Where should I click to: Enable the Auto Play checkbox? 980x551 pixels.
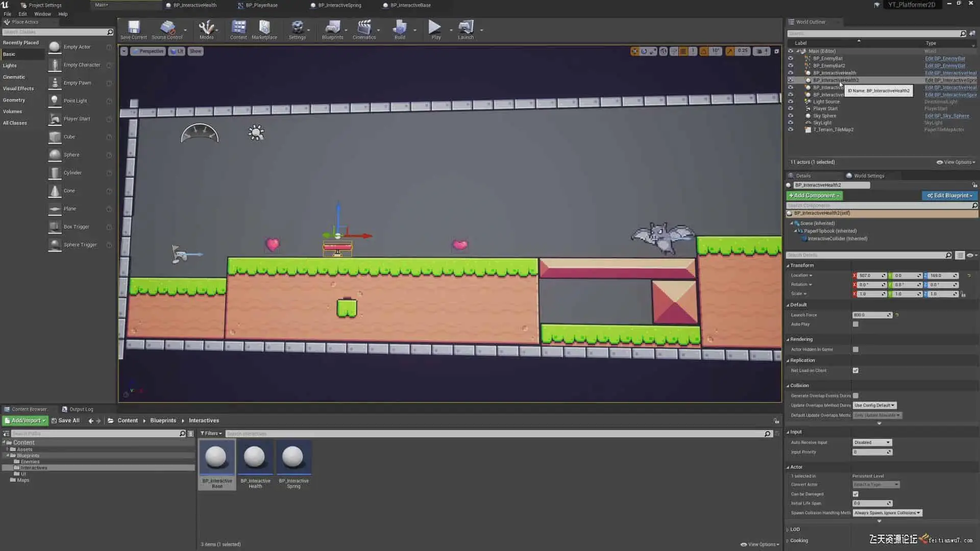(855, 324)
